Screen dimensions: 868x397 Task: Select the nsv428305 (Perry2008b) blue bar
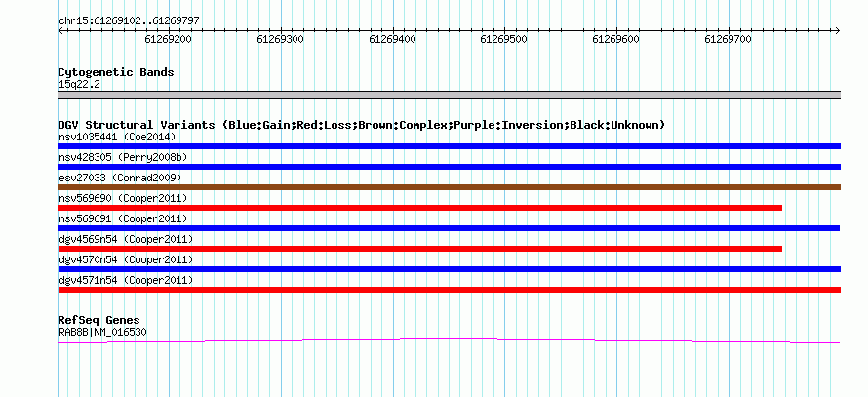pyautogui.click(x=449, y=167)
